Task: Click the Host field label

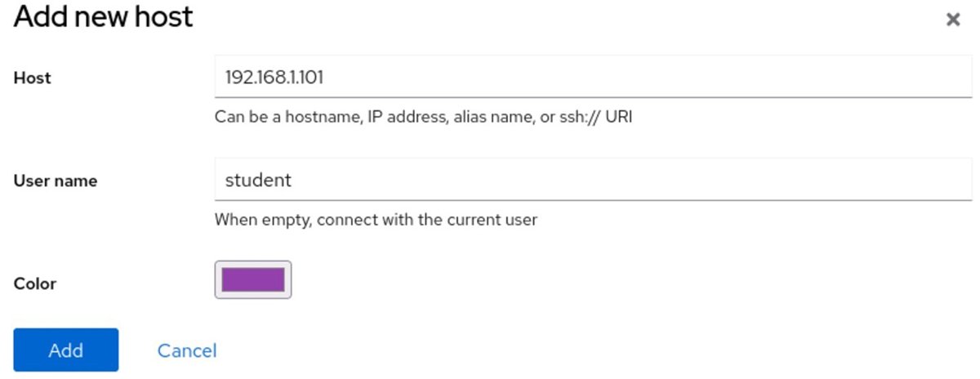Action: pyautogui.click(x=33, y=78)
